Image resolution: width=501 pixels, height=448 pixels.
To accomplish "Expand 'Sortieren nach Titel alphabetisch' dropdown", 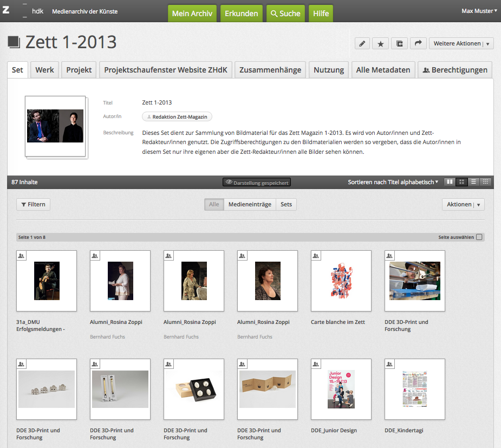I will point(393,182).
